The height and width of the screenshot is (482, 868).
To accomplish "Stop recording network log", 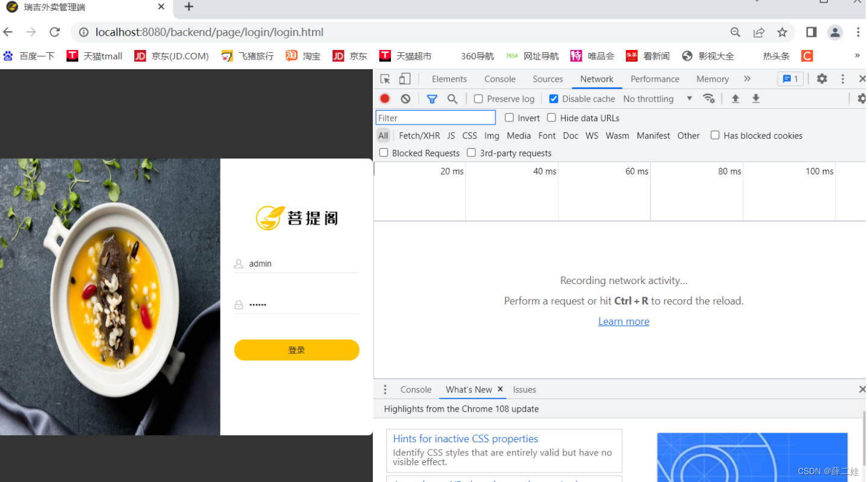I will (x=385, y=99).
